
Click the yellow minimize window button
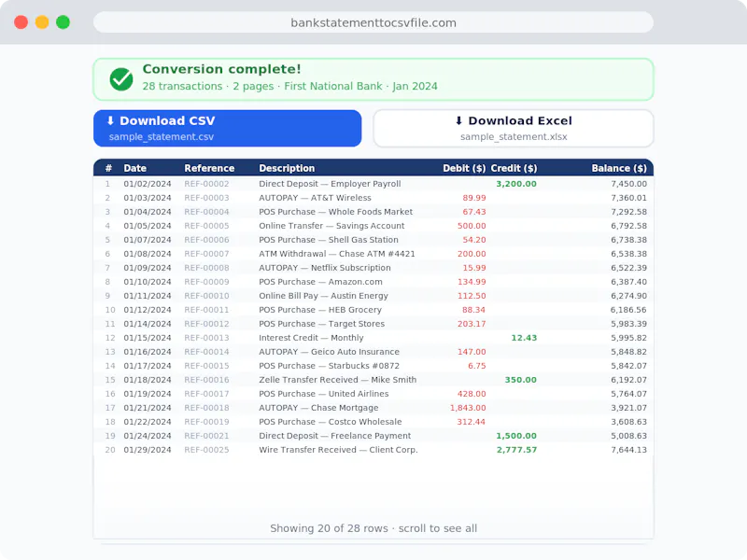pyautogui.click(x=42, y=22)
